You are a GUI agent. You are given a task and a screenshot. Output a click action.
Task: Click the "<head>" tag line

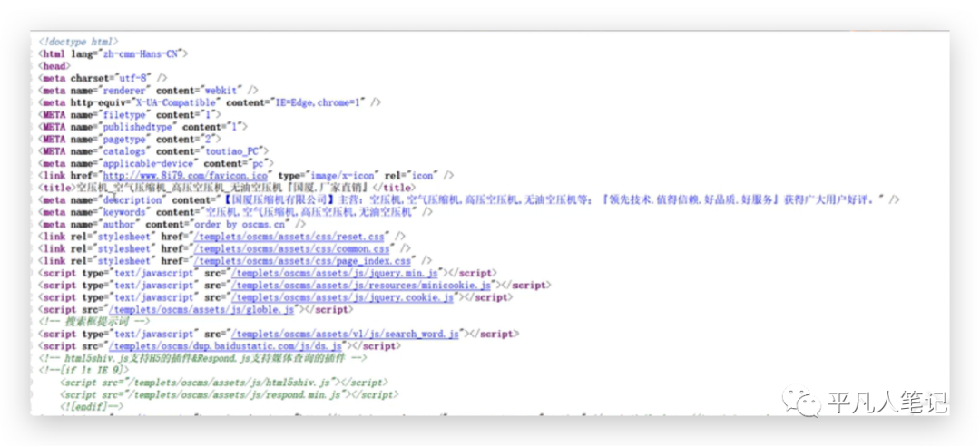pyautogui.click(x=54, y=66)
